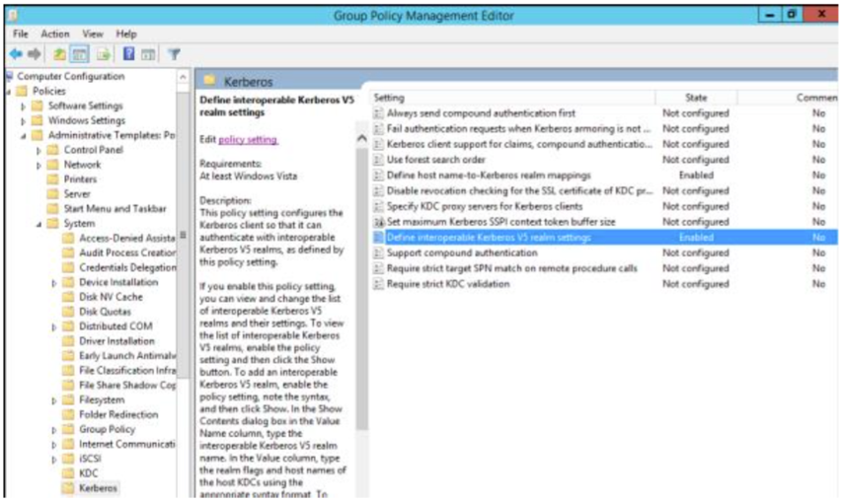Click the Forward arrow toolbar icon
Image resolution: width=844 pixels, height=504 pixels.
35,54
